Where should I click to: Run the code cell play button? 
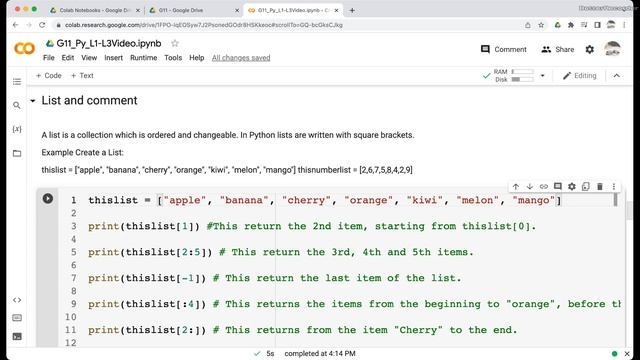[48, 199]
